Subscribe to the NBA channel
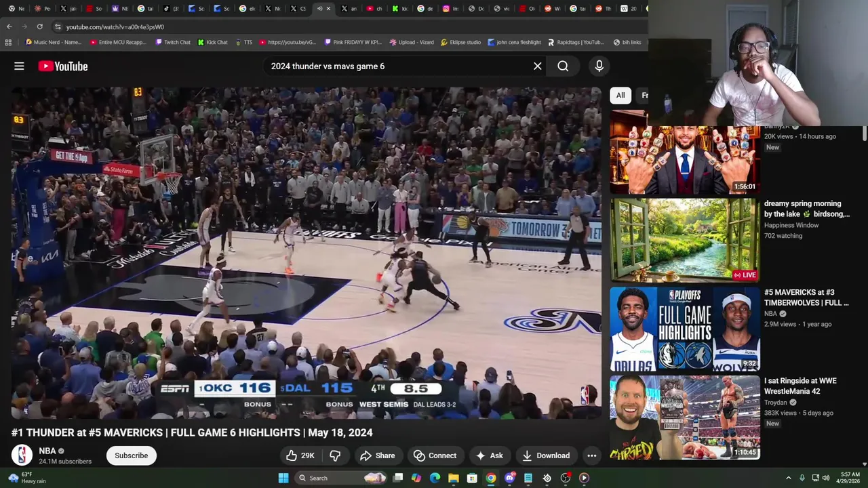The width and height of the screenshot is (868, 488). click(x=131, y=455)
